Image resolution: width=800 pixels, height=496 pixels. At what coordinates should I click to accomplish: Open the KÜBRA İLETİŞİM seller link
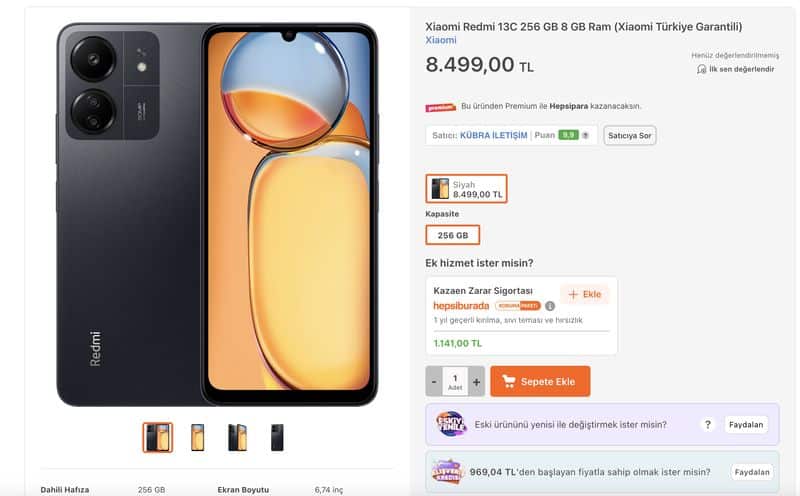pyautogui.click(x=493, y=136)
